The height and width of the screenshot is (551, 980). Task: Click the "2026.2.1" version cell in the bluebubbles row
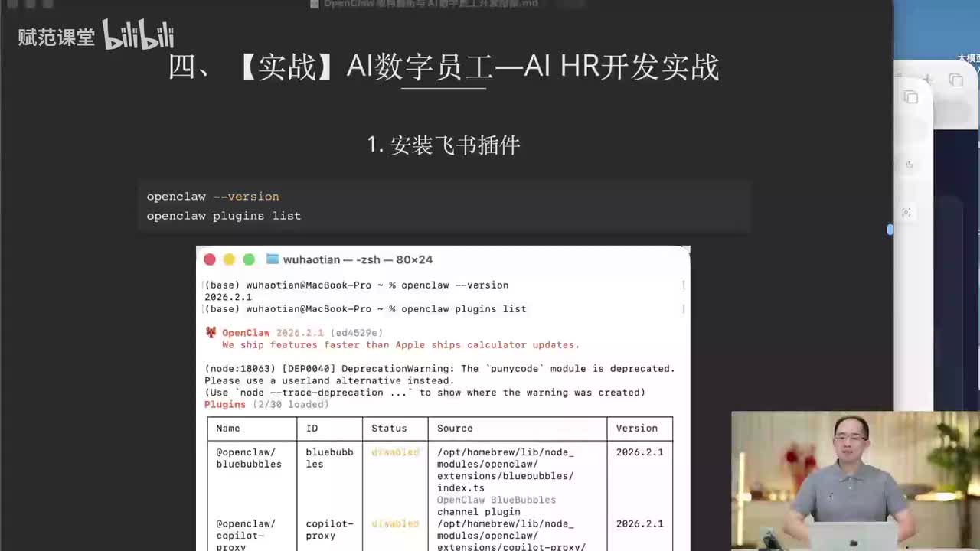click(x=640, y=452)
